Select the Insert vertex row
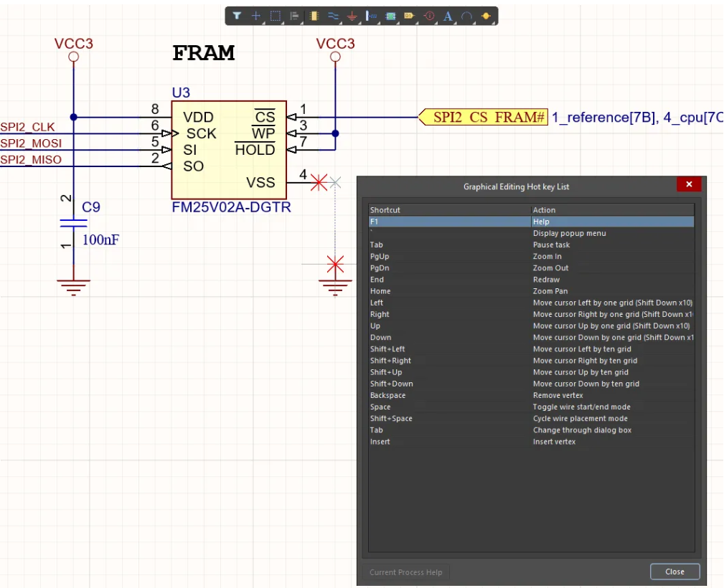 pyautogui.click(x=531, y=442)
